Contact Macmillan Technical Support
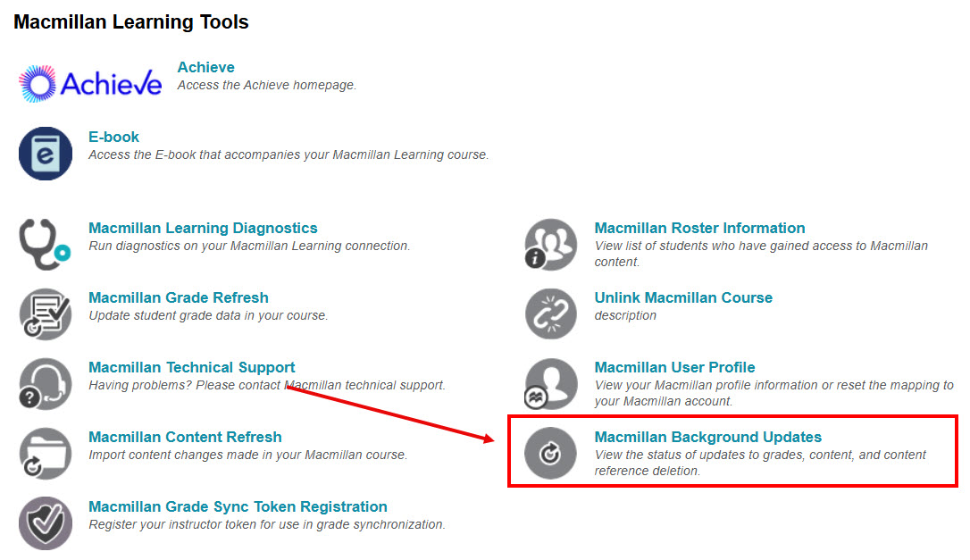 point(191,367)
